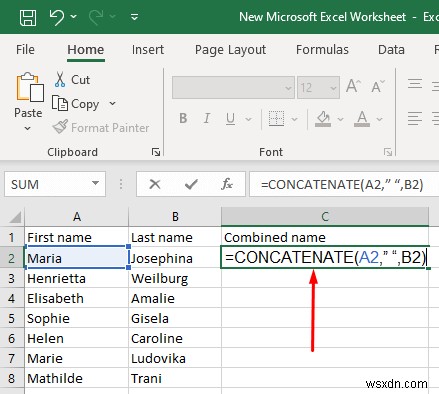Select the Trani cell
Image resolution: width=439 pixels, height=394 pixels.
coord(175,379)
